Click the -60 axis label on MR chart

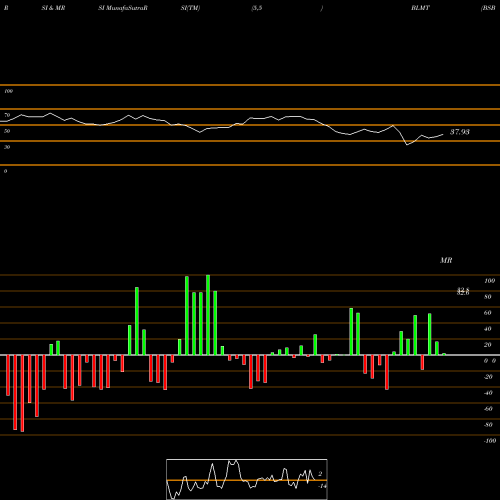(488, 409)
